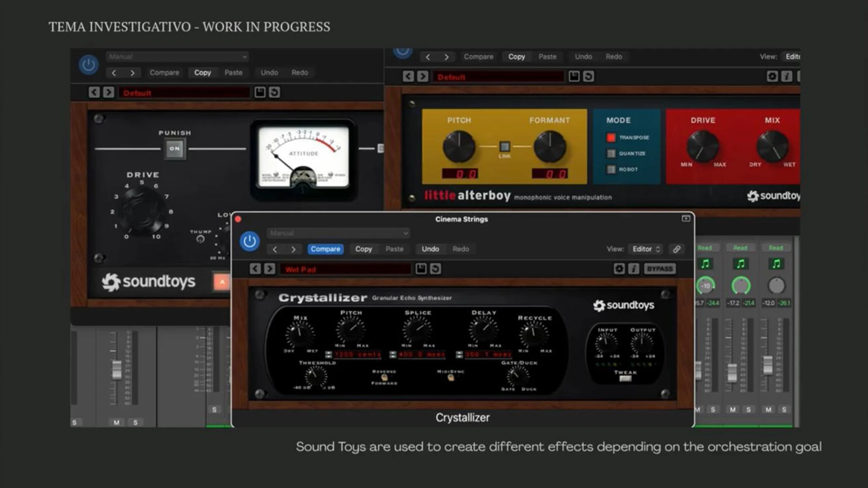Click the previous preset arrow beside Decapitator Default
868x488 pixels.
tap(94, 92)
